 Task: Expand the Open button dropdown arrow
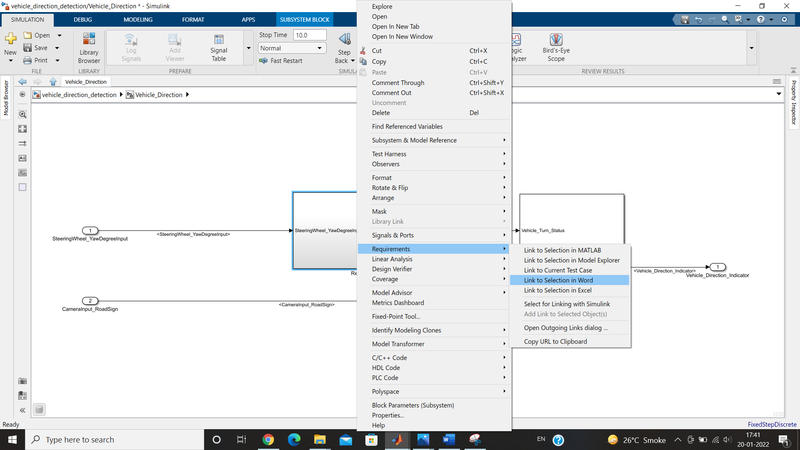pyautogui.click(x=59, y=36)
